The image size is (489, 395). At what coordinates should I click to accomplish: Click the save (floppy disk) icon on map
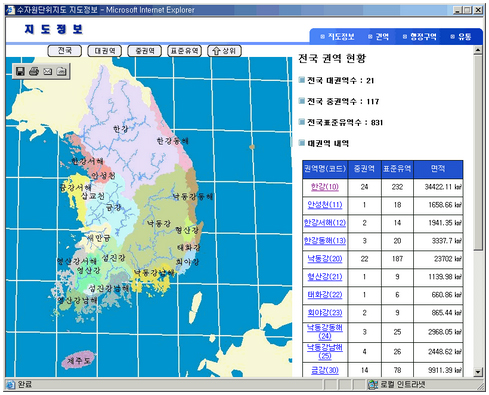[x=20, y=71]
